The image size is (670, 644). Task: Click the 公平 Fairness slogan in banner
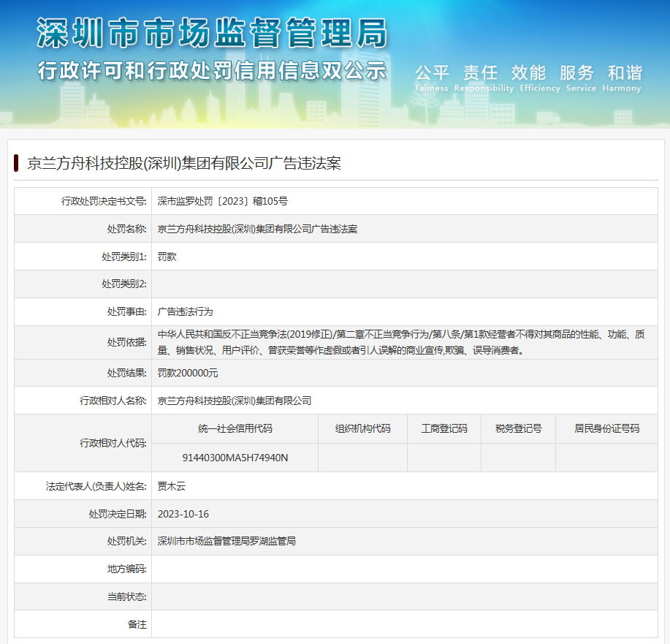(x=432, y=77)
